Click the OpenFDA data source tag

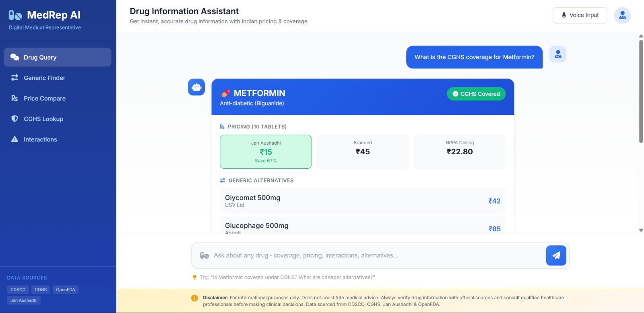[66, 290]
